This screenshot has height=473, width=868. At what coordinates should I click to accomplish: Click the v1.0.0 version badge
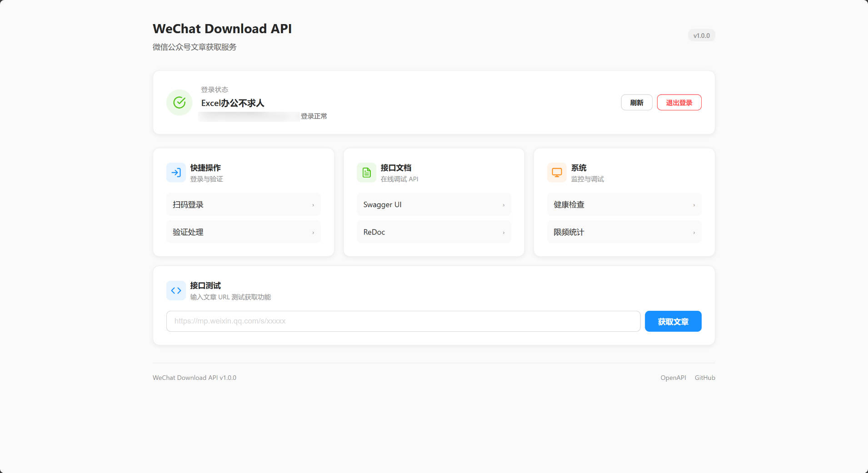(x=701, y=35)
